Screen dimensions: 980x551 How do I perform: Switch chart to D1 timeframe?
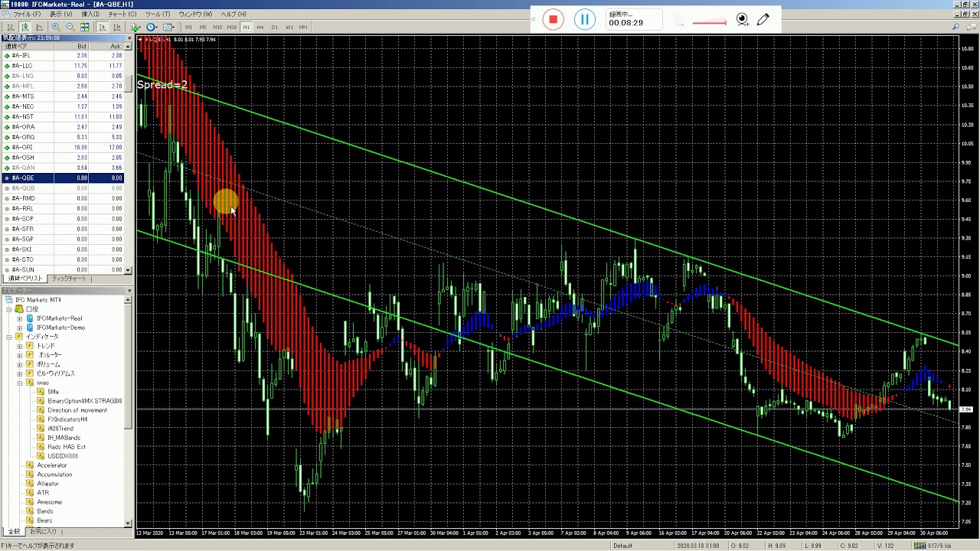(x=275, y=27)
